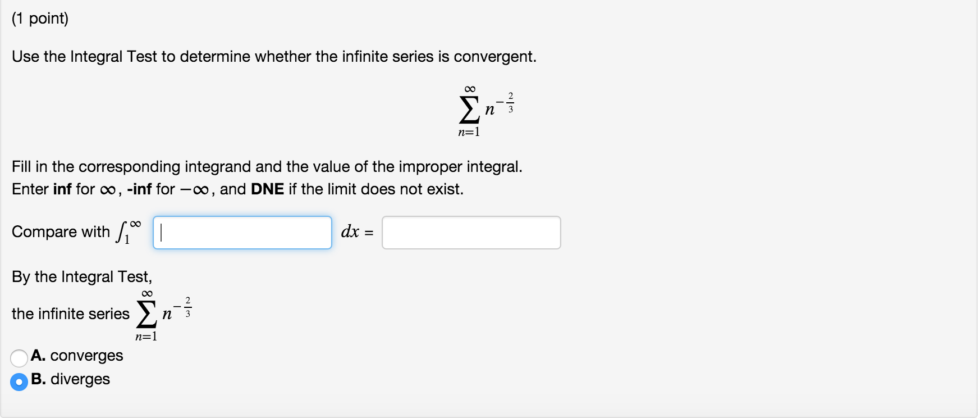The image size is (980, 418).
Task: Click the exponent -2/3 in the series
Action: point(507,101)
